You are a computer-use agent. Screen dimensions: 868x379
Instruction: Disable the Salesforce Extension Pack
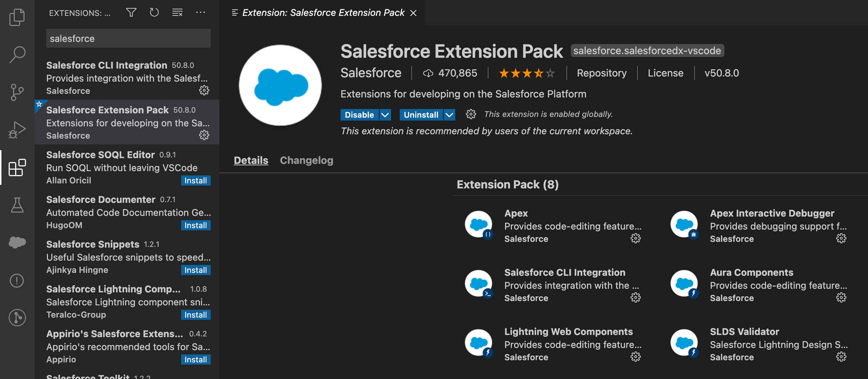point(359,115)
